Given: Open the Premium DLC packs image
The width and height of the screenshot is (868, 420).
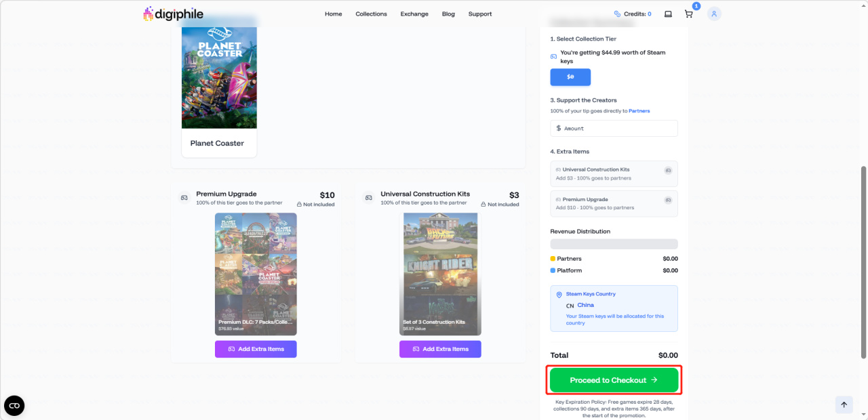Looking at the screenshot, I should coord(256,274).
